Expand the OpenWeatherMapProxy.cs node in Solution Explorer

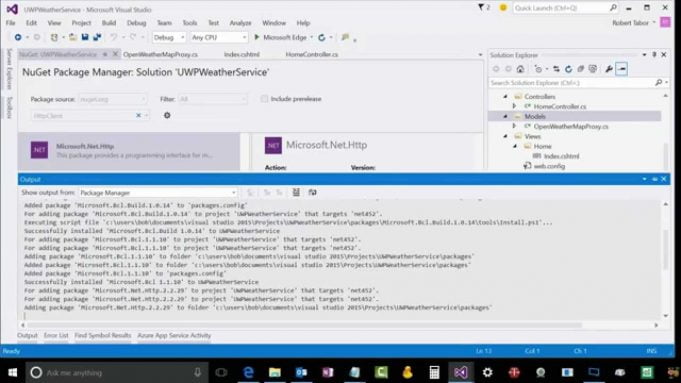pyautogui.click(x=515, y=126)
